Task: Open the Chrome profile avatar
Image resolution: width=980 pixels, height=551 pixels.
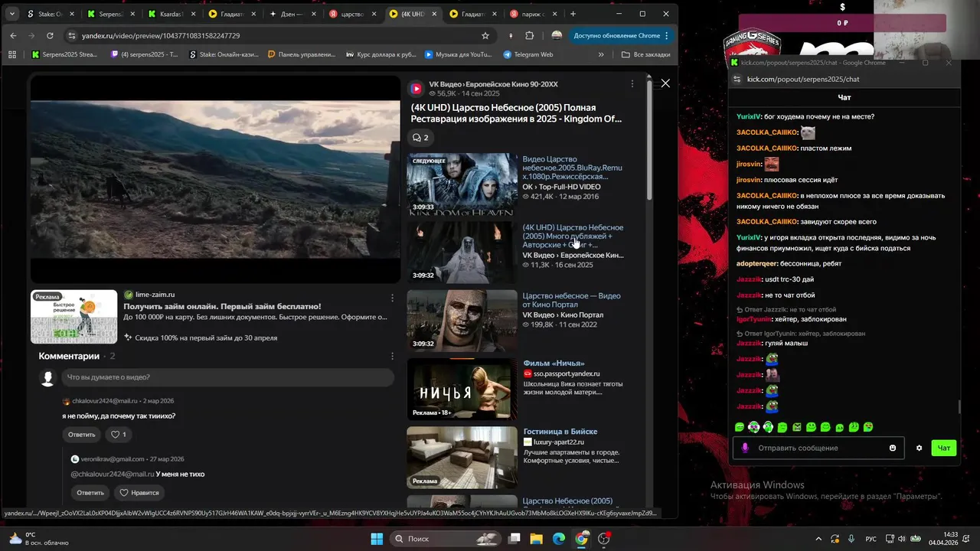Action: (x=557, y=35)
